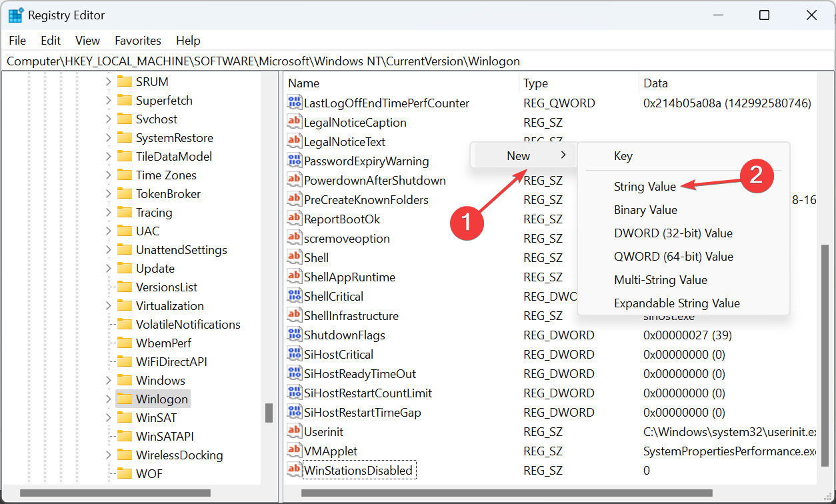Viewport: 836px width, 504px height.
Task: Select the TokenBroker key
Action: point(168,193)
